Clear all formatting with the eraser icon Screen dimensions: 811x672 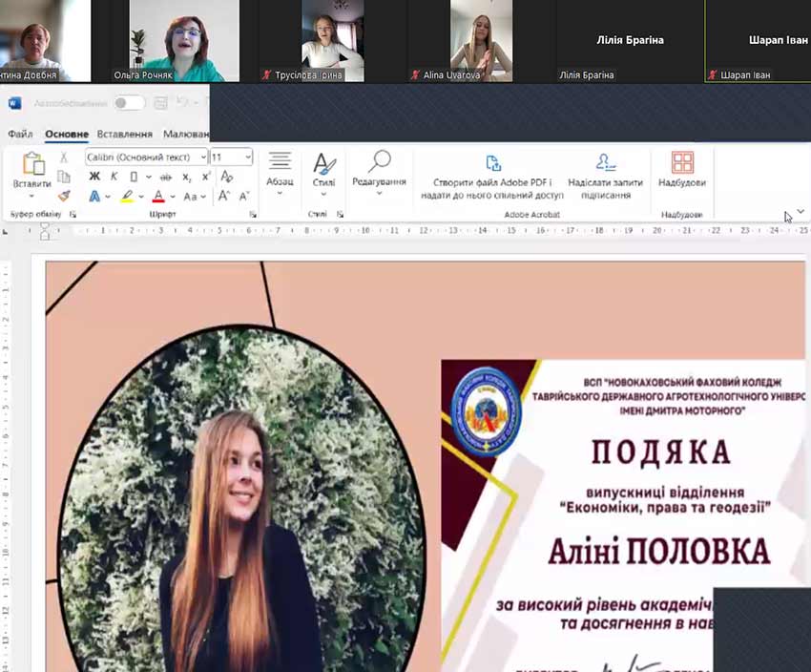click(x=226, y=177)
